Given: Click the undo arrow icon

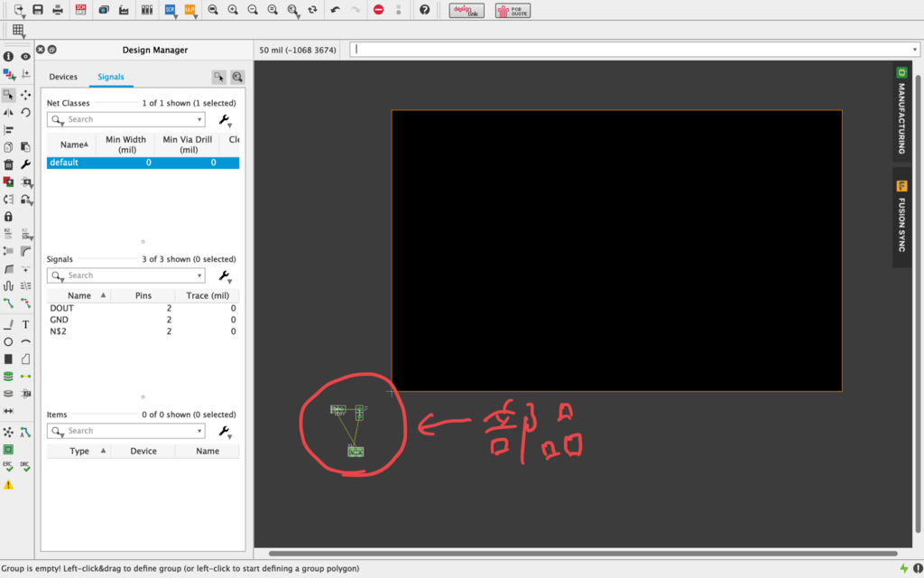Looking at the screenshot, I should click(x=336, y=9).
